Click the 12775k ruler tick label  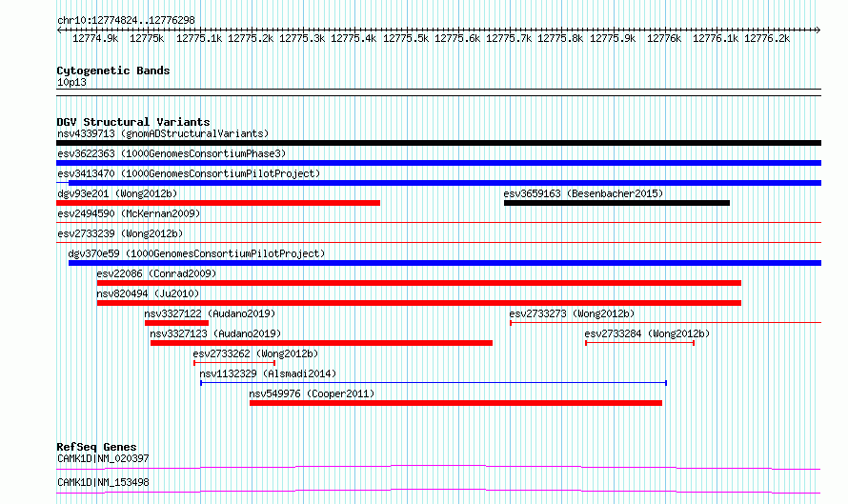click(x=147, y=38)
